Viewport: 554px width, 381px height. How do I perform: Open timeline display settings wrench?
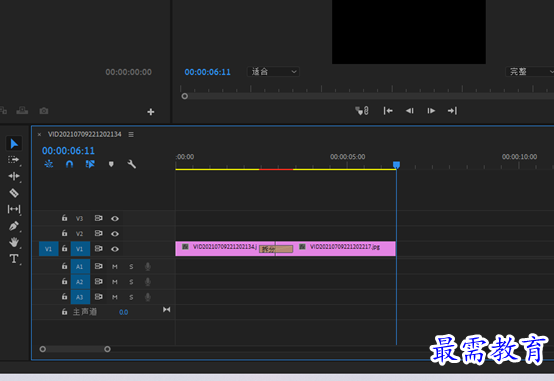coord(131,164)
